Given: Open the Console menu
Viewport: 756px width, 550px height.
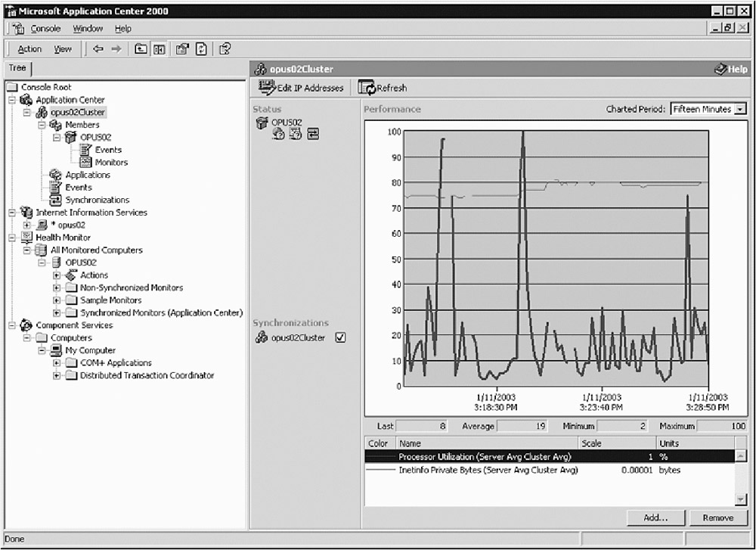Looking at the screenshot, I should [45, 29].
